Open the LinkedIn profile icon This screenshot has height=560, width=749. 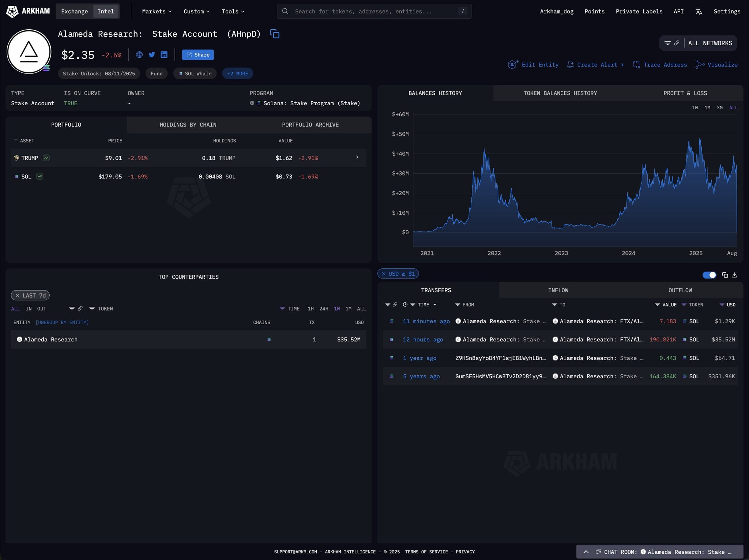(164, 55)
